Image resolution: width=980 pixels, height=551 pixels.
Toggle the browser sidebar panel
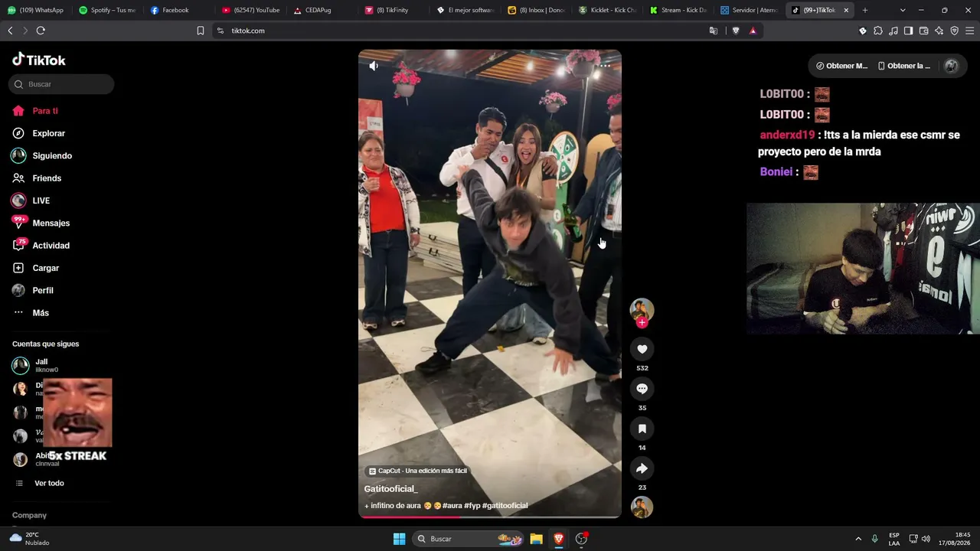908,31
